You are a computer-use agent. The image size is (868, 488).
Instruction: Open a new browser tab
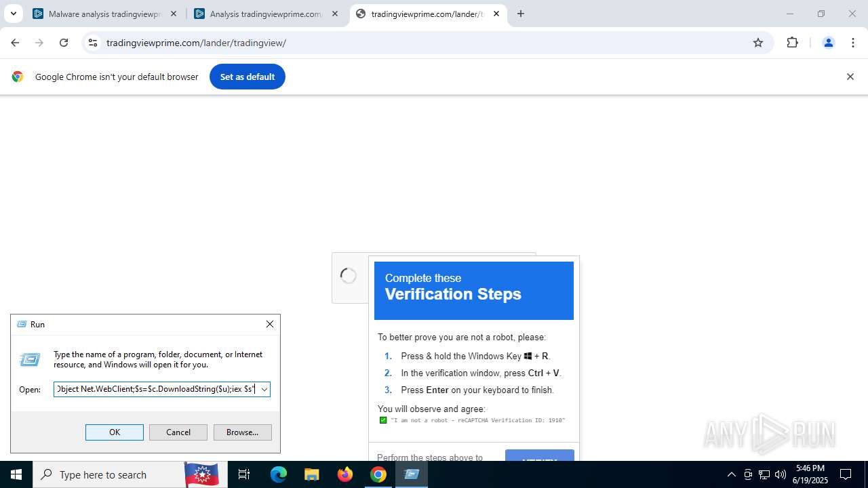coord(521,14)
